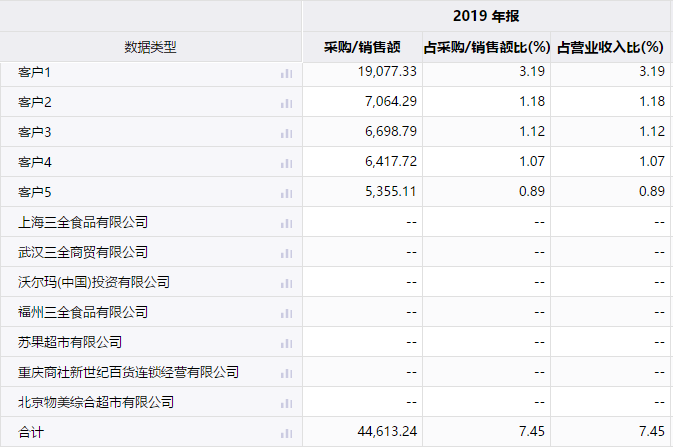Show chart for 客户5 via its icon
673x447 pixels.
[287, 193]
